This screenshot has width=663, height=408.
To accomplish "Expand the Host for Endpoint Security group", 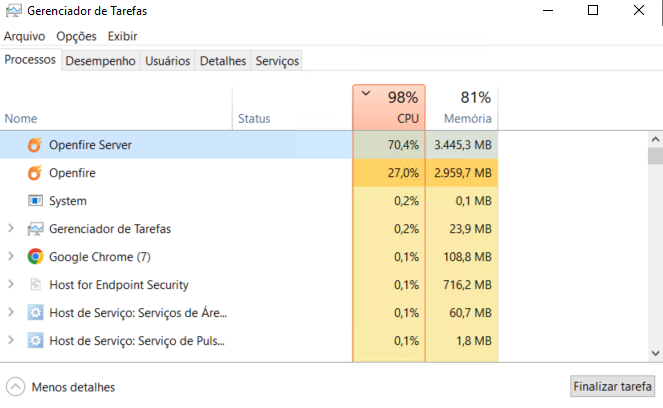I will [11, 285].
